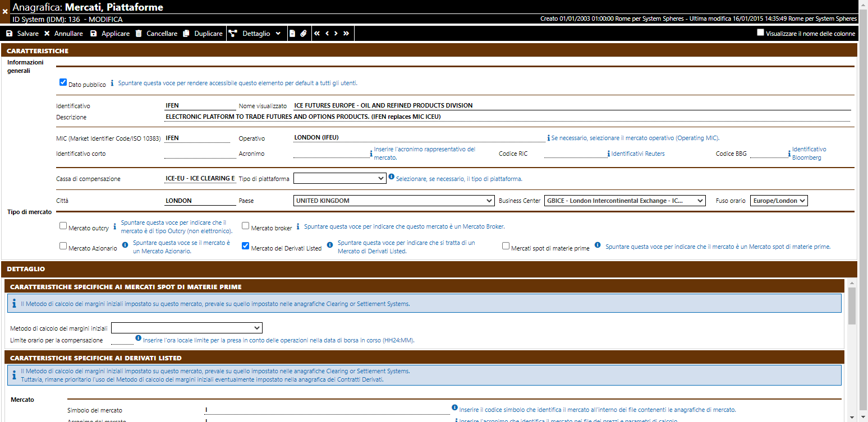Viewport: 868px width, 422px height.
Task: Click the paperclip attachment icon
Action: coord(304,34)
